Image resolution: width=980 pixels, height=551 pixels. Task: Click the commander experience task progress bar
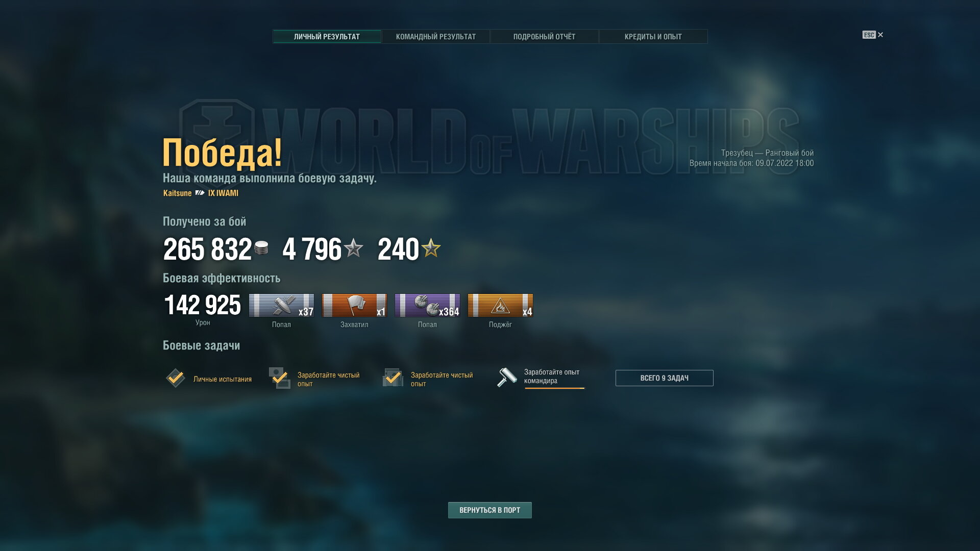point(554,388)
